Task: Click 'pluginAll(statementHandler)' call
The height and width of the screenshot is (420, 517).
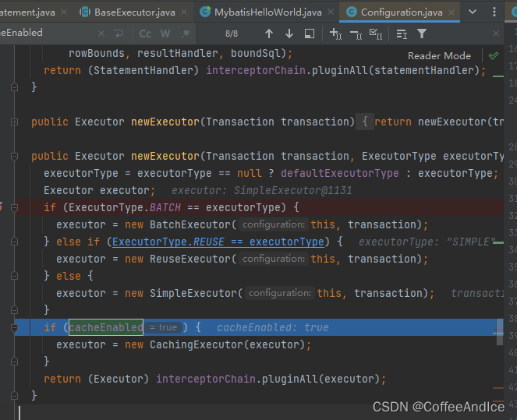Action: (x=395, y=70)
